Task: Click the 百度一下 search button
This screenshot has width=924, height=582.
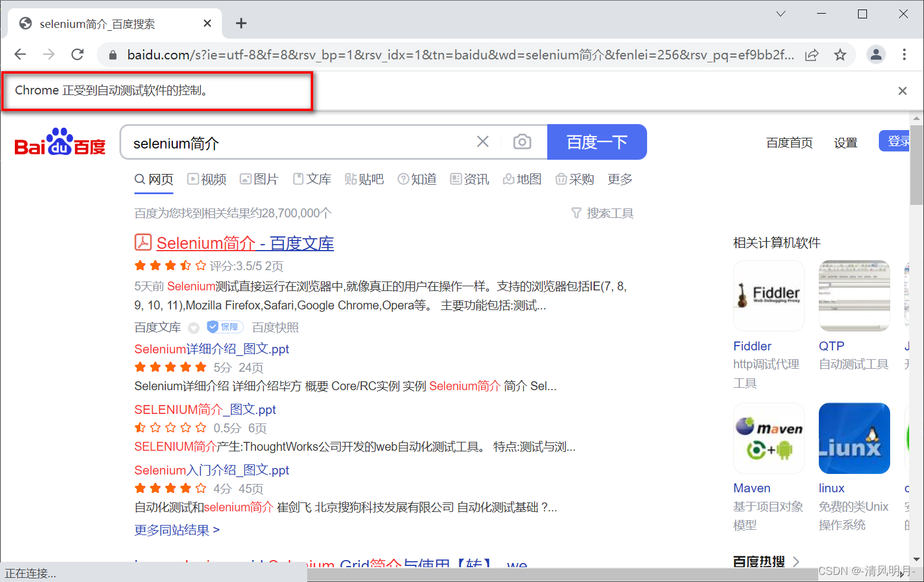Action: (597, 142)
